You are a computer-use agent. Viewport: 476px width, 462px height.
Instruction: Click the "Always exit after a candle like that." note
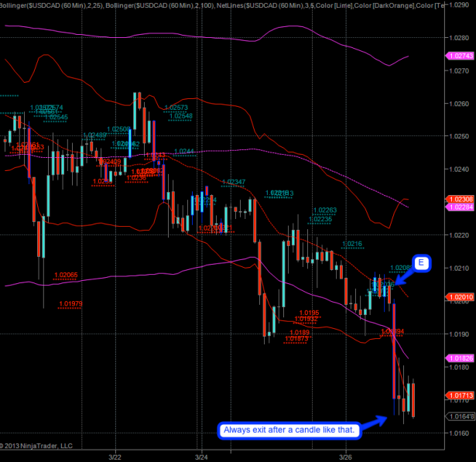coord(286,429)
